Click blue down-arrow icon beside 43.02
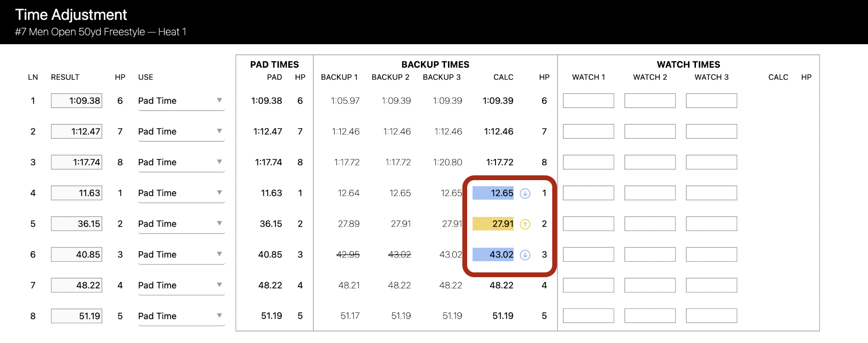Viewport: 868px width, 343px height. [525, 255]
